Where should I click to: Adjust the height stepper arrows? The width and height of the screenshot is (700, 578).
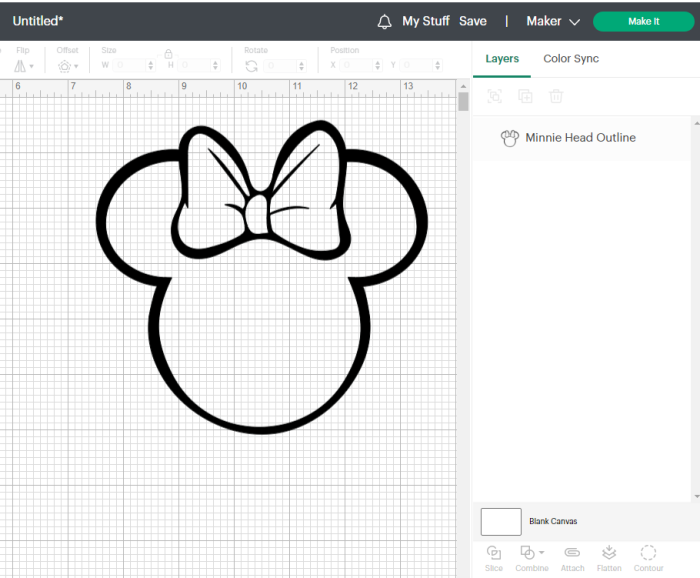[216, 65]
